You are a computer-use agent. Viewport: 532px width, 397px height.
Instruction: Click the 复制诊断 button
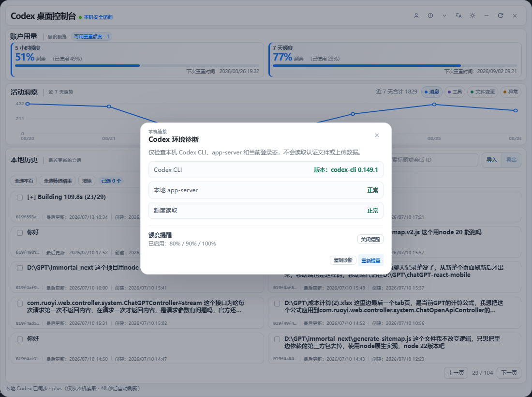[343, 260]
